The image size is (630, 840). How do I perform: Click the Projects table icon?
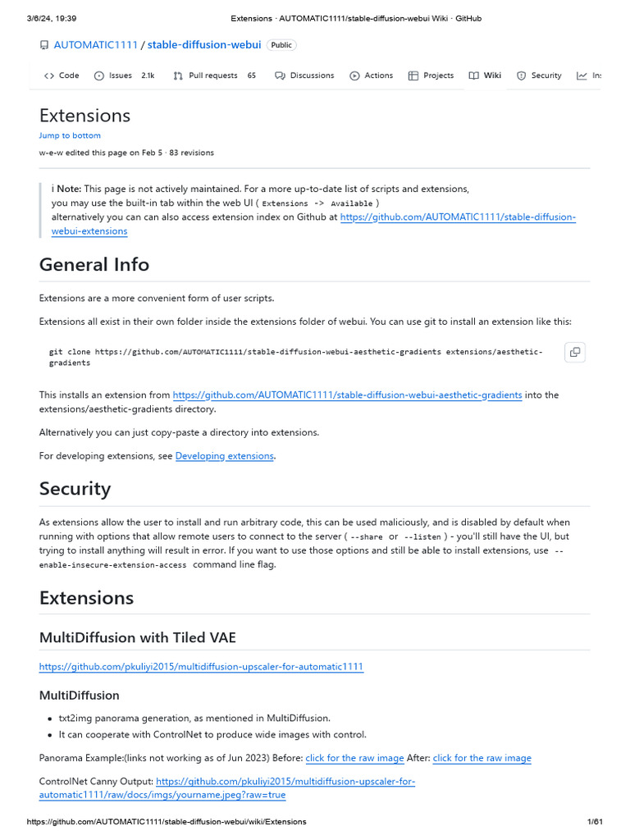[x=413, y=75]
